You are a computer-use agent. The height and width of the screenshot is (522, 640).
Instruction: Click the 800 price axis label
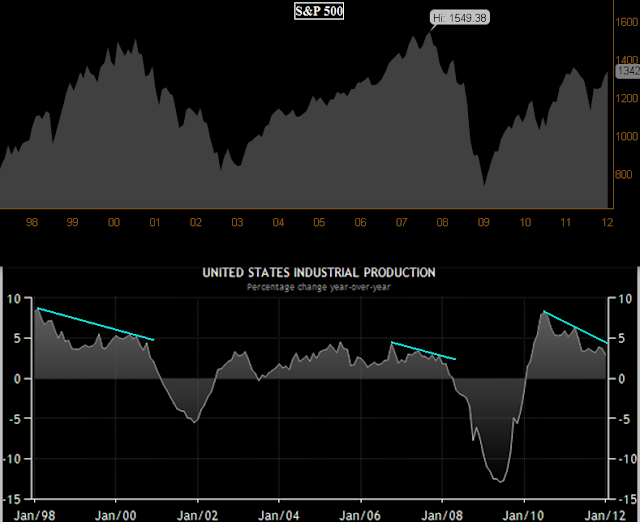tap(624, 175)
